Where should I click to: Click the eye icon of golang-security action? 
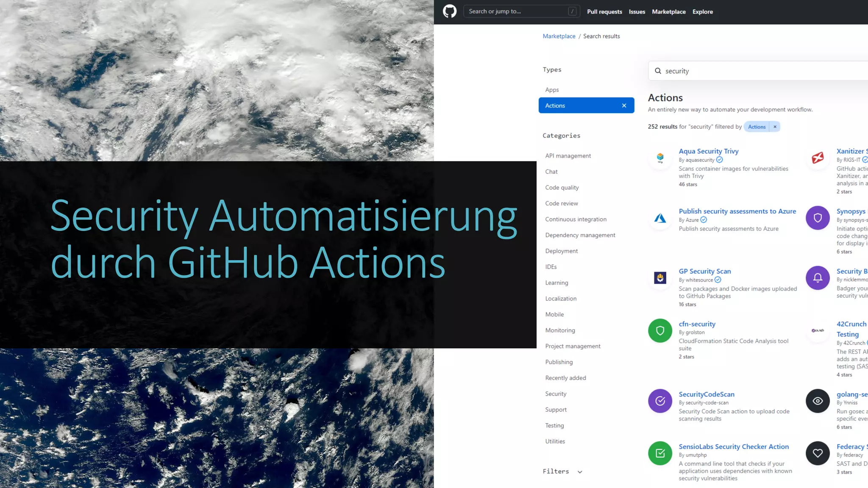coord(818,401)
